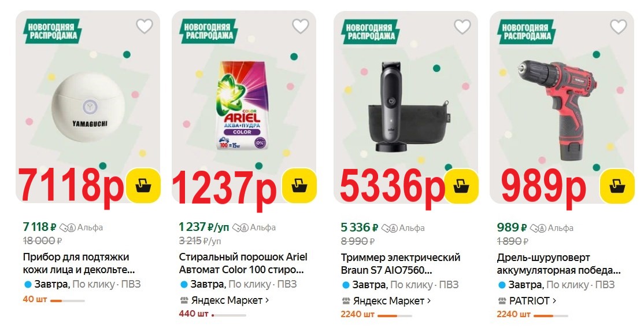Expand PATRIOT seller link chevron
Viewport: 644px width, 327px height.
click(554, 301)
